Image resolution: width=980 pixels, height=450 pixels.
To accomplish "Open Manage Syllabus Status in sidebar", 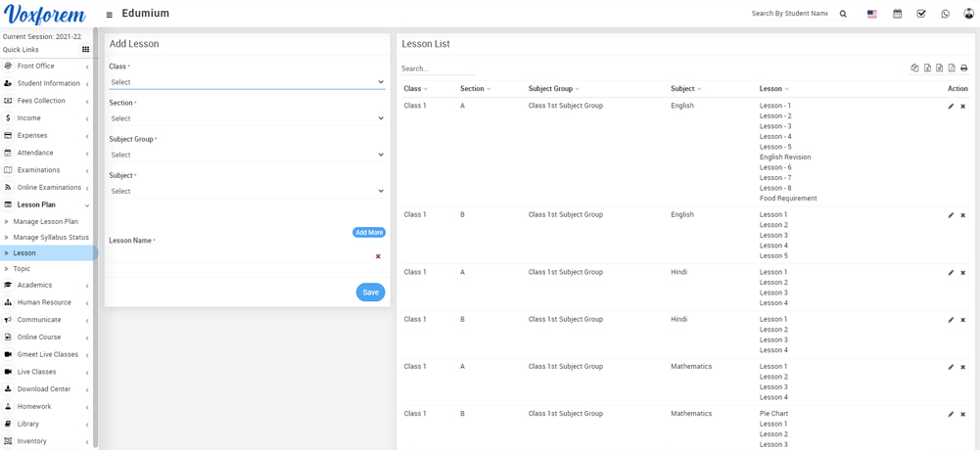I will click(x=51, y=237).
